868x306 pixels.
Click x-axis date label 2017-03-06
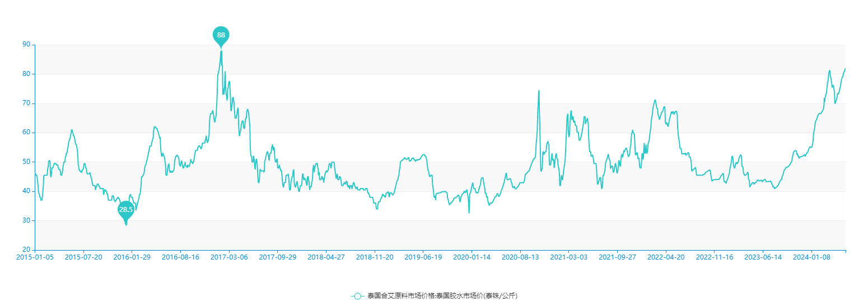pyautogui.click(x=228, y=257)
